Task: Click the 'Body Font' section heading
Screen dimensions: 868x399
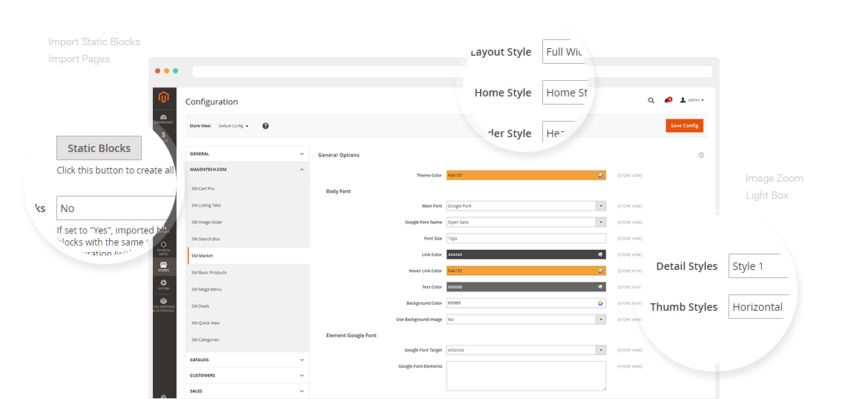Action: pos(338,191)
